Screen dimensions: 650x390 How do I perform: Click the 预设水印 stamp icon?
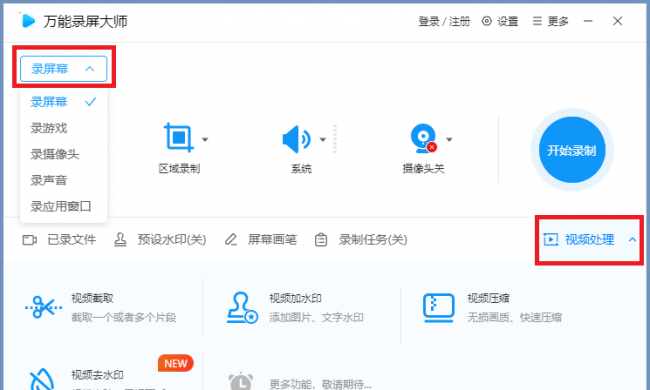[x=120, y=240]
